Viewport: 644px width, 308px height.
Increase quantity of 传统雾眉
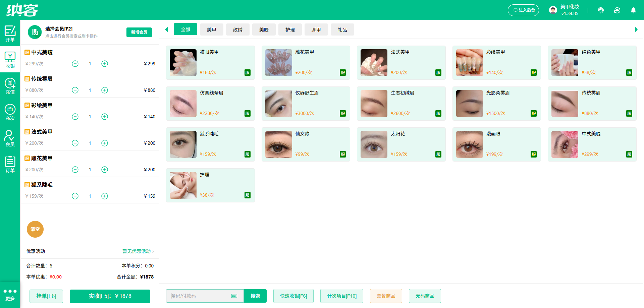click(105, 90)
